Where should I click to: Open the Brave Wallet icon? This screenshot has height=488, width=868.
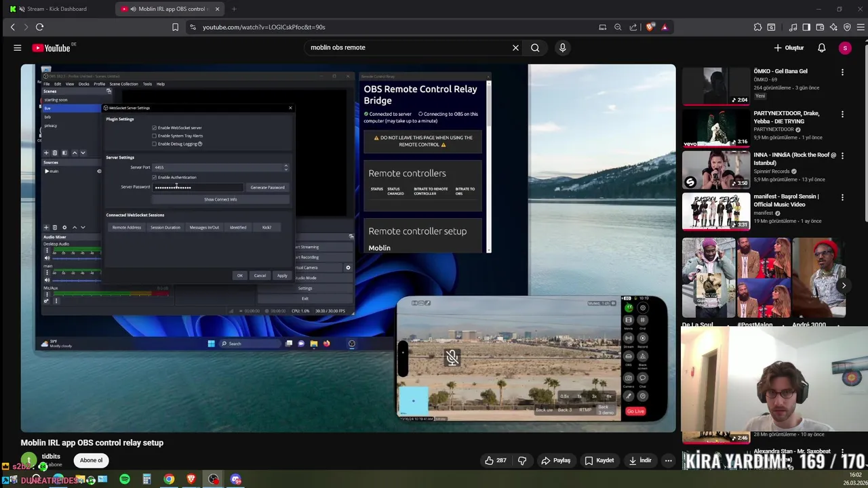(x=820, y=27)
